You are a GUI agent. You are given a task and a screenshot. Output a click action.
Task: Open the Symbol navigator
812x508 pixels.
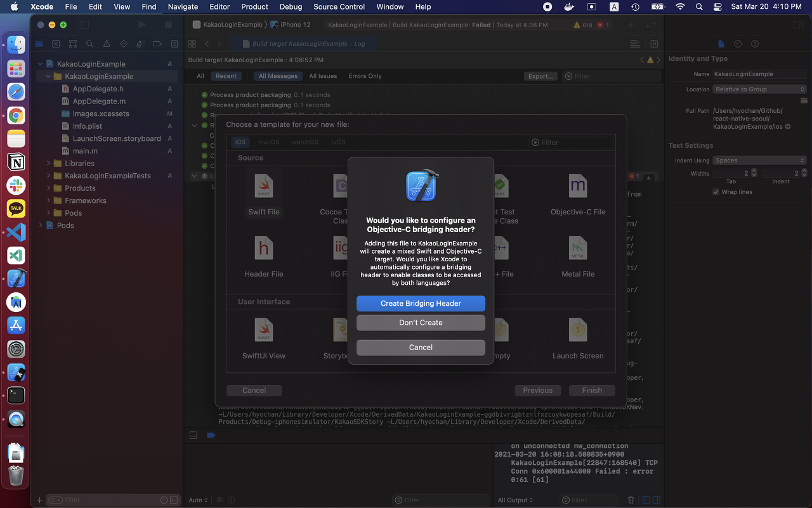(73, 44)
